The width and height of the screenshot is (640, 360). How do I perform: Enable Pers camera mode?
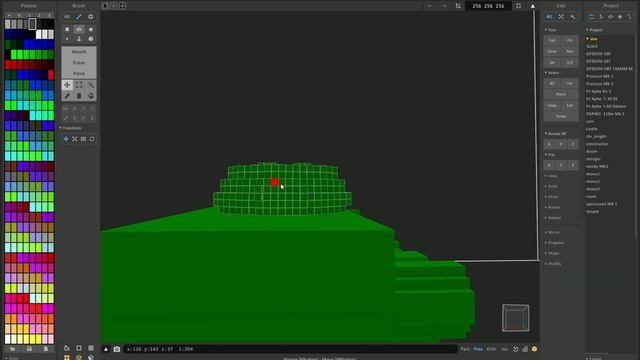465,349
